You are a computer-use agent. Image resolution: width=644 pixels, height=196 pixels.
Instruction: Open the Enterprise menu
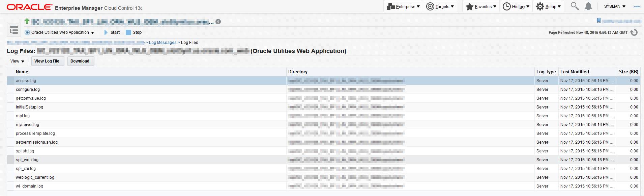click(x=403, y=6)
